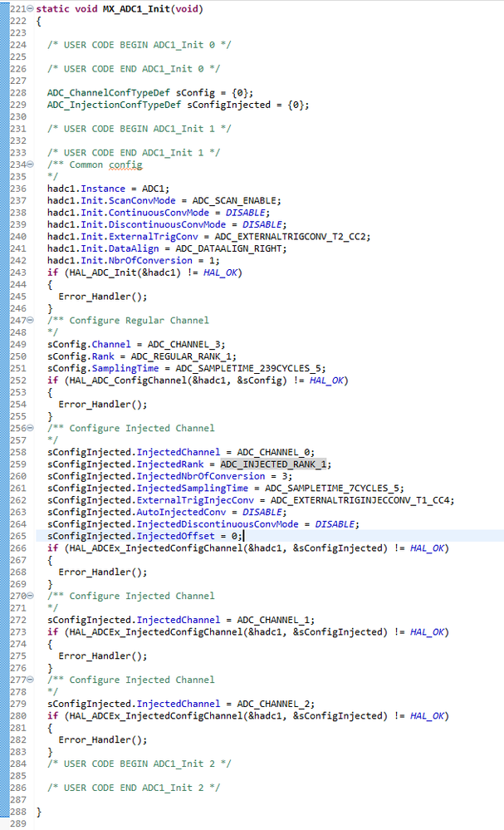This screenshot has width=504, height=830.
Task: Click AutoInjectedConv field on line 263
Action: click(x=181, y=512)
